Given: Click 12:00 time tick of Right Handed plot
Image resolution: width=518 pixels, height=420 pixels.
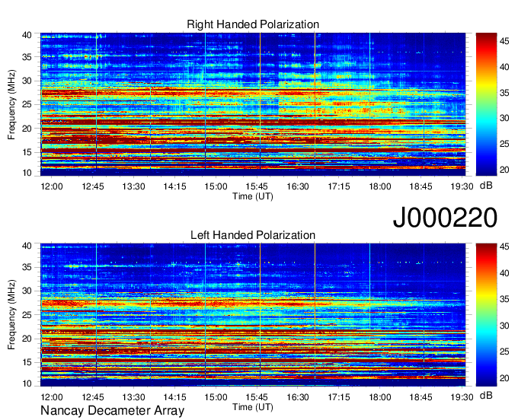Looking at the screenshot, I should click(52, 186).
